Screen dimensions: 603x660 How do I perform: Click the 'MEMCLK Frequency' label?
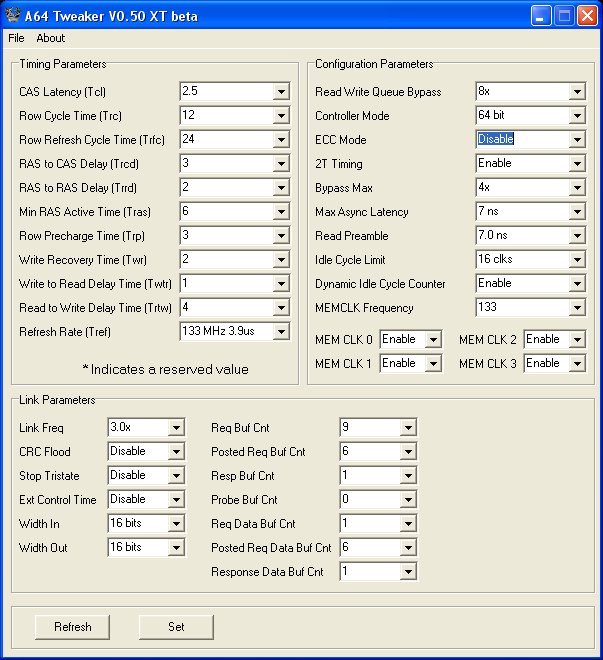[364, 308]
